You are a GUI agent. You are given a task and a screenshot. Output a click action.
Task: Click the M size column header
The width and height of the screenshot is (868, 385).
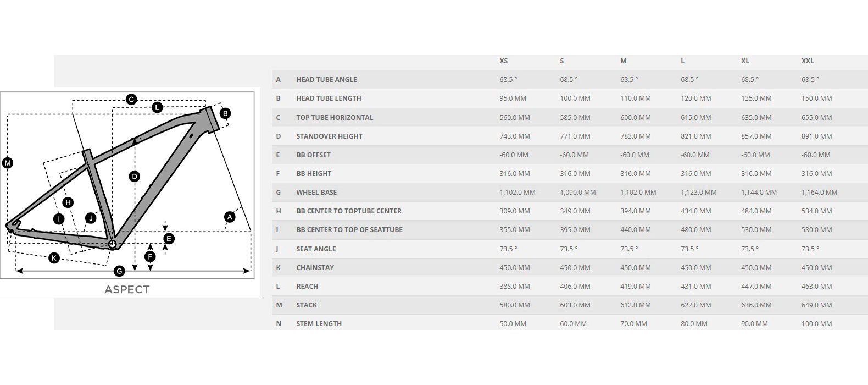coord(623,61)
